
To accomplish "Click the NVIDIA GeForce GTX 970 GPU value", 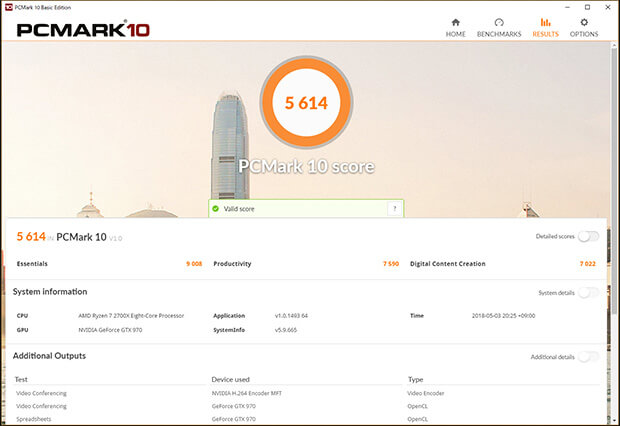I will click(x=110, y=330).
